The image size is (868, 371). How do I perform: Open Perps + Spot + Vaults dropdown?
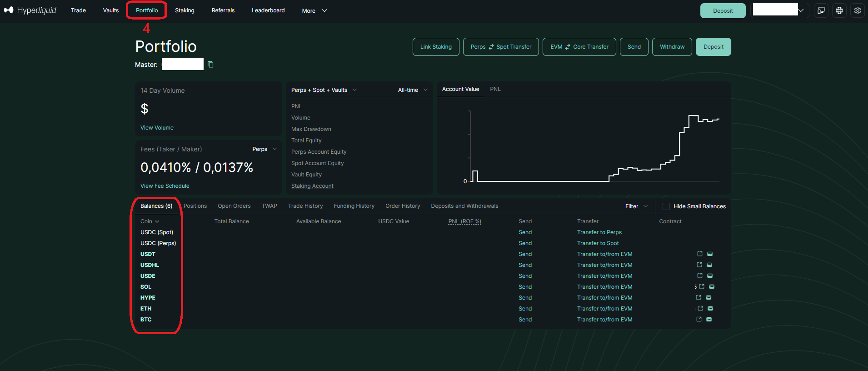[324, 90]
